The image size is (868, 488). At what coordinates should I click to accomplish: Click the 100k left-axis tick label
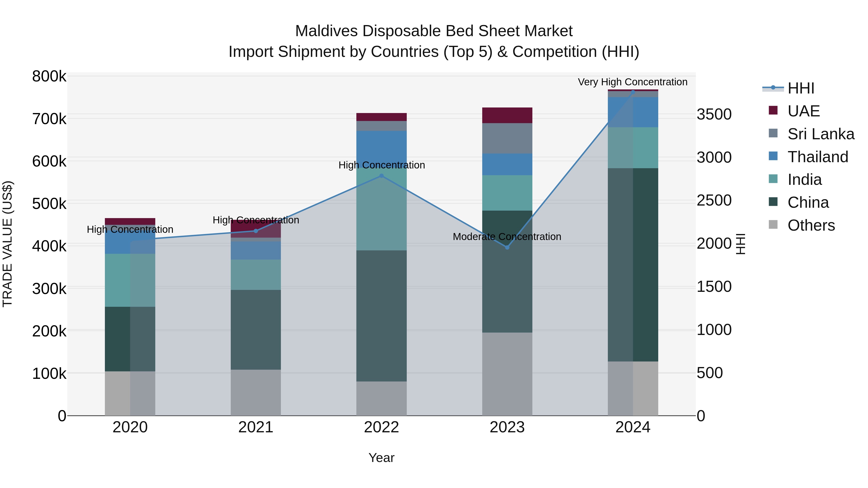[x=49, y=374]
